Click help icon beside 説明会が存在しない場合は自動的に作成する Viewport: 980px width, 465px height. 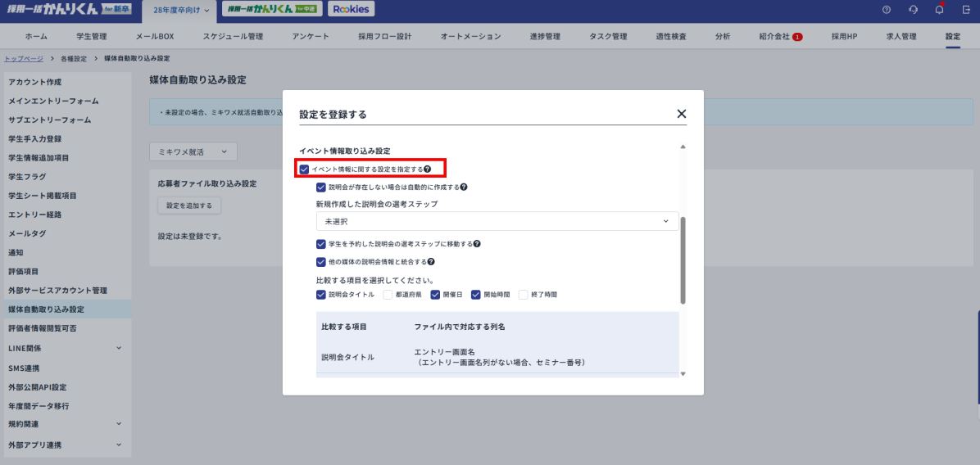tap(465, 187)
